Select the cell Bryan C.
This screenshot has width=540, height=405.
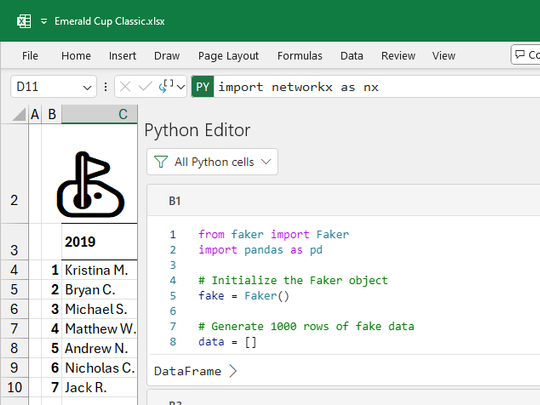(100, 290)
